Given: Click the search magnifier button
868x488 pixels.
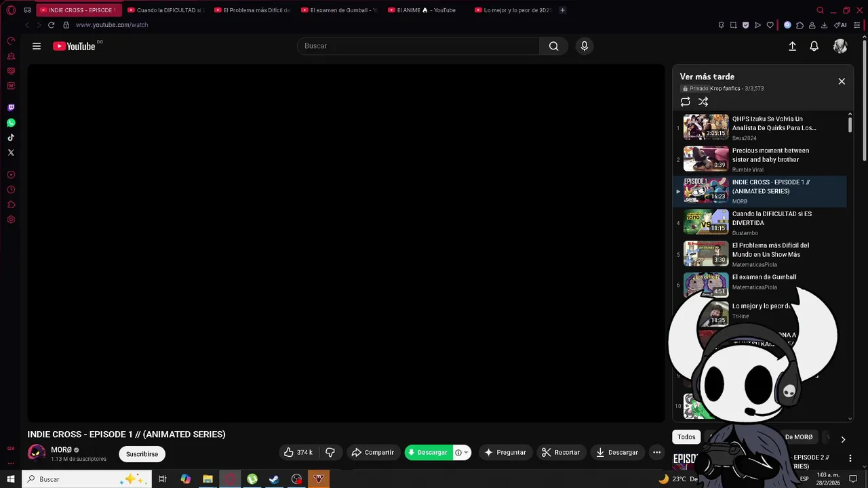Looking at the screenshot, I should (554, 46).
